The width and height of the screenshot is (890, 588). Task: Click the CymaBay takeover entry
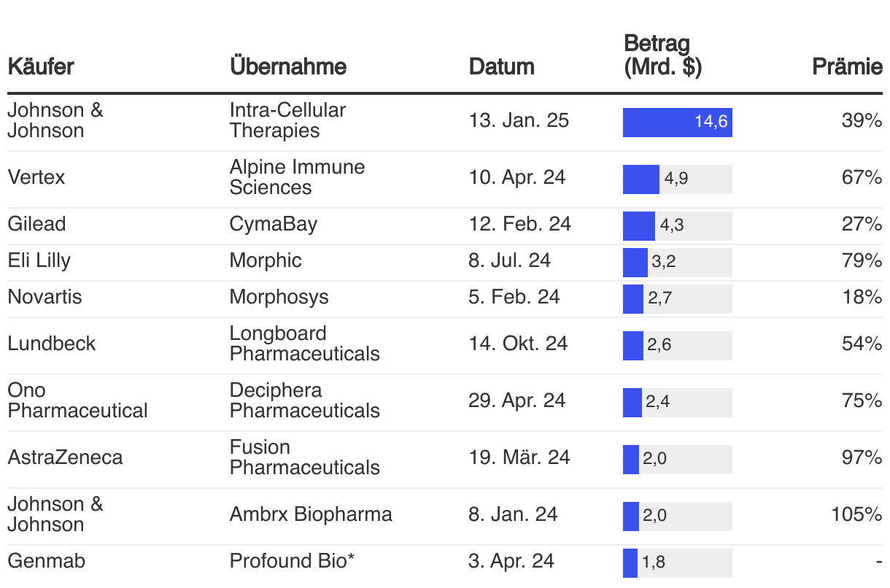coord(273,224)
